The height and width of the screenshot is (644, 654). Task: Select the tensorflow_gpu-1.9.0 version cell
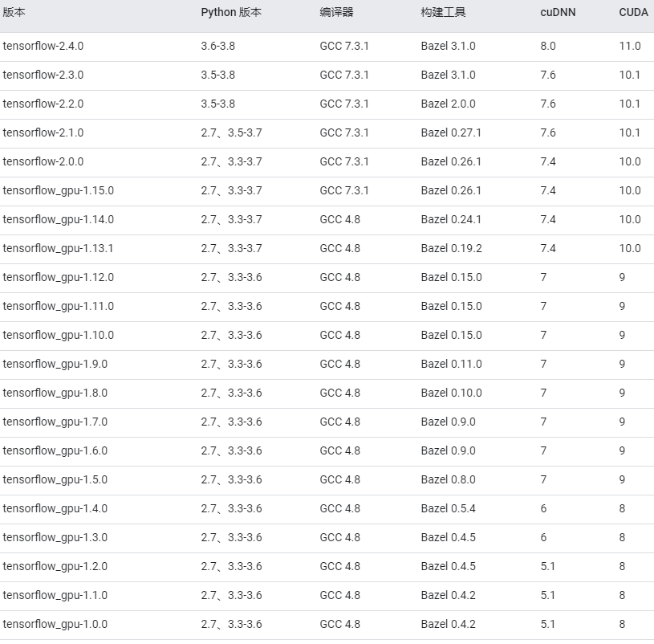pyautogui.click(x=55, y=364)
